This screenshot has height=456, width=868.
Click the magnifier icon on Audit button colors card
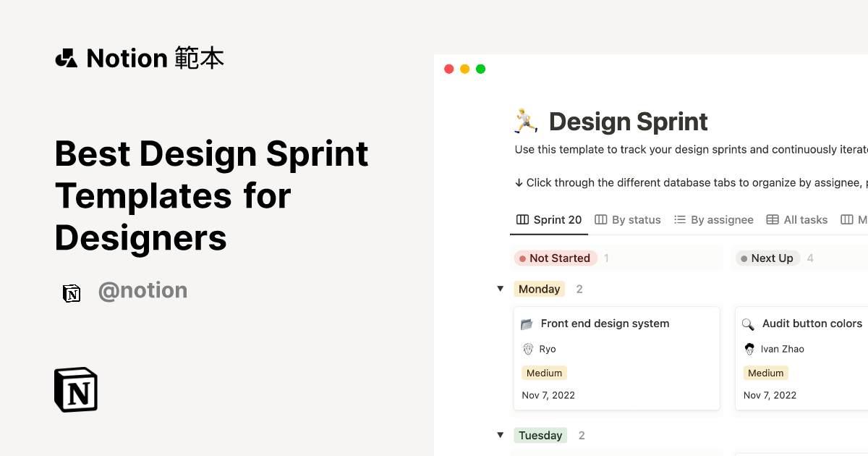[748, 324]
